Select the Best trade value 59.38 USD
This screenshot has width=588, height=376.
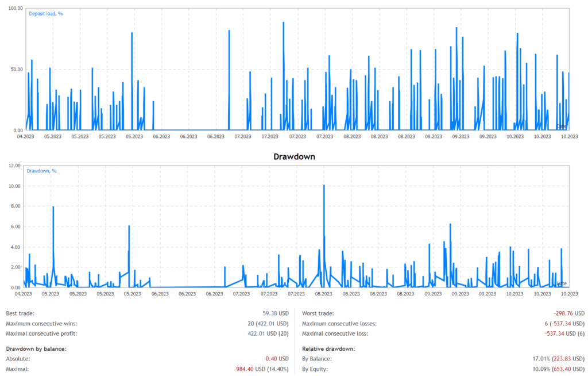(276, 313)
